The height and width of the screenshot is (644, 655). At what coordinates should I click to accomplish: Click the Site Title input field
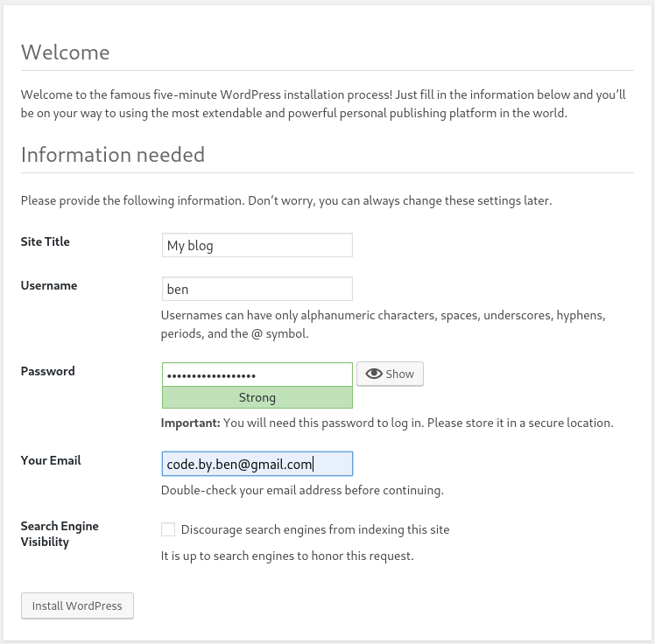pos(257,245)
